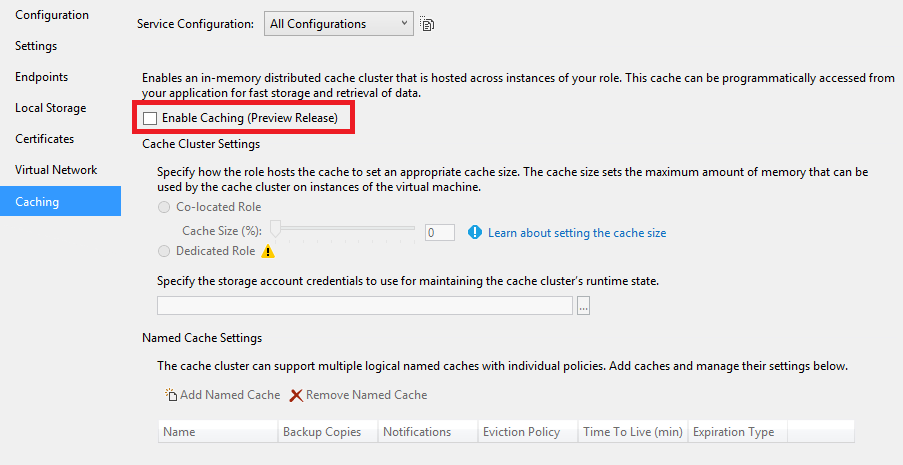Screen dimensions: 903x465
Task: Click the red Remove Named Cache icon
Action: coord(296,395)
